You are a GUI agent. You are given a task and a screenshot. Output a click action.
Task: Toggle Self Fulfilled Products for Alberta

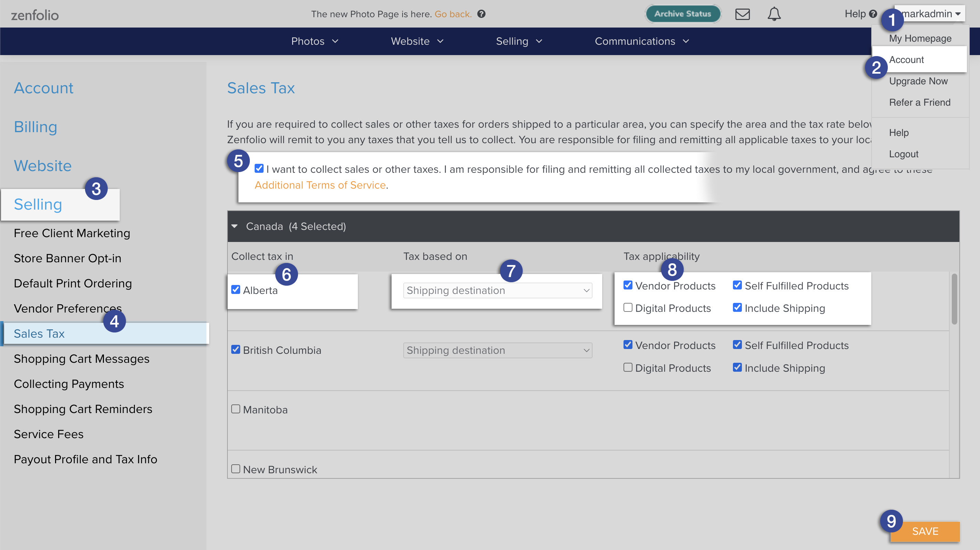pyautogui.click(x=737, y=285)
